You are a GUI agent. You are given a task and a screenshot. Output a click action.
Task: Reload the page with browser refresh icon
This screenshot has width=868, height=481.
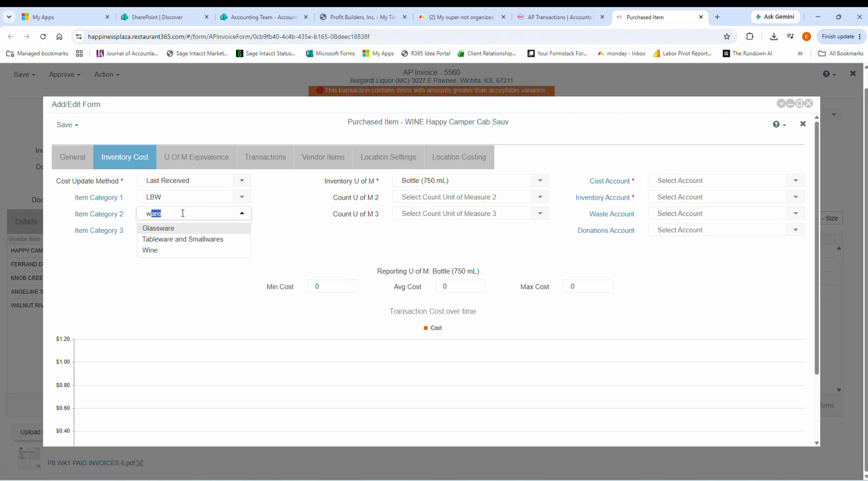[43, 36]
